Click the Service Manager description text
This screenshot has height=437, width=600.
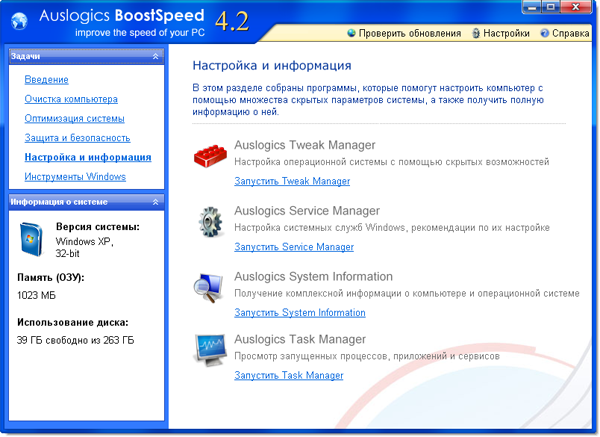[392, 228]
